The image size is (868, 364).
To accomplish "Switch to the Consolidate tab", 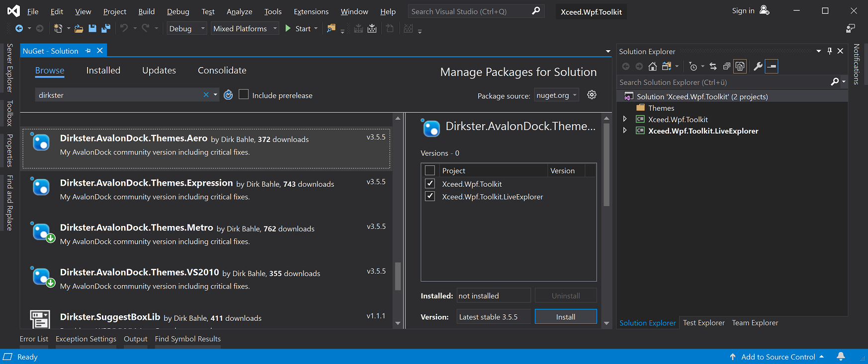I will click(x=222, y=71).
